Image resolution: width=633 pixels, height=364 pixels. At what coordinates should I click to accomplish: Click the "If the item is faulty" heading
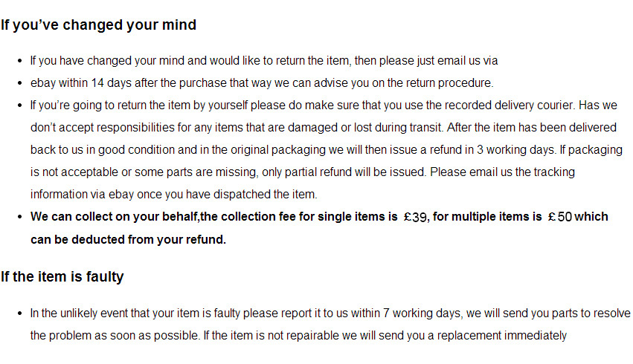tap(62, 277)
